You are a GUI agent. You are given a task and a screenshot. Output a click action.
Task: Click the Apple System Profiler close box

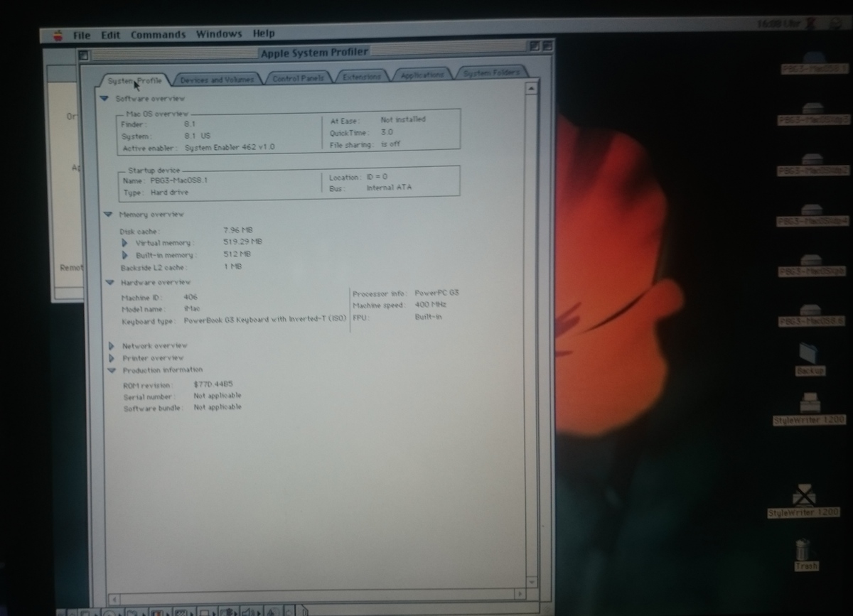83,54
